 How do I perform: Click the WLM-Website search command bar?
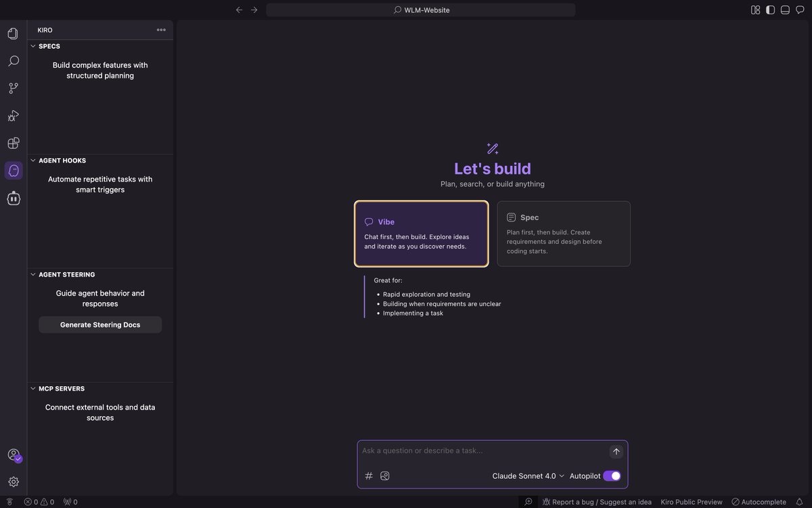421,9
